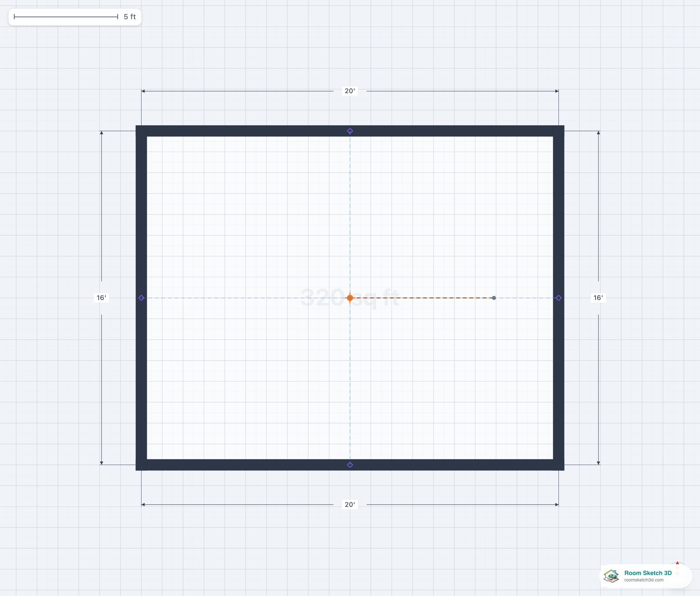Image resolution: width=700 pixels, height=596 pixels.
Task: Click the top 20' dimension label
Action: coord(350,91)
